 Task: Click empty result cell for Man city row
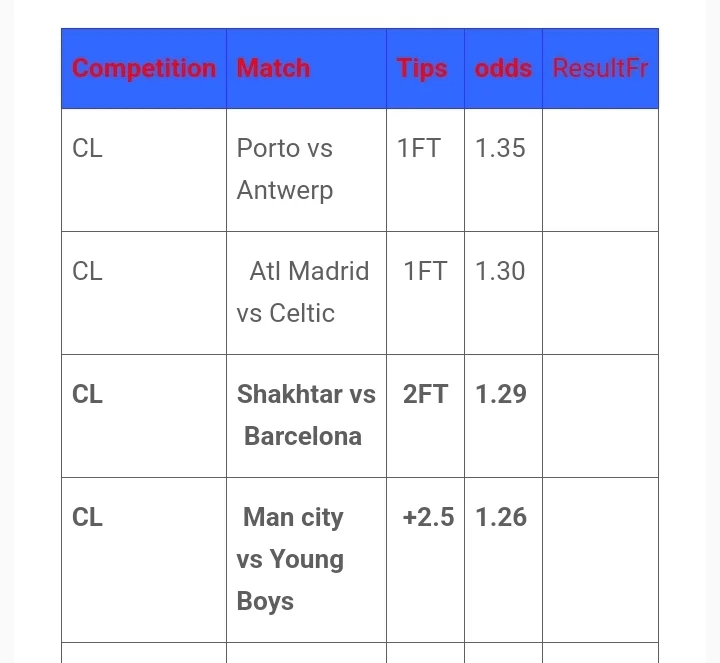(x=600, y=559)
